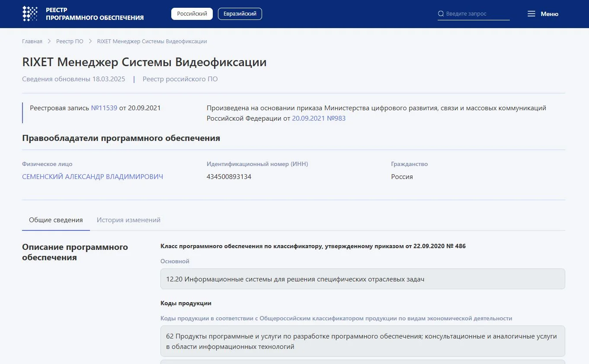Open order 20.09.2021 №983 link

coord(319,118)
